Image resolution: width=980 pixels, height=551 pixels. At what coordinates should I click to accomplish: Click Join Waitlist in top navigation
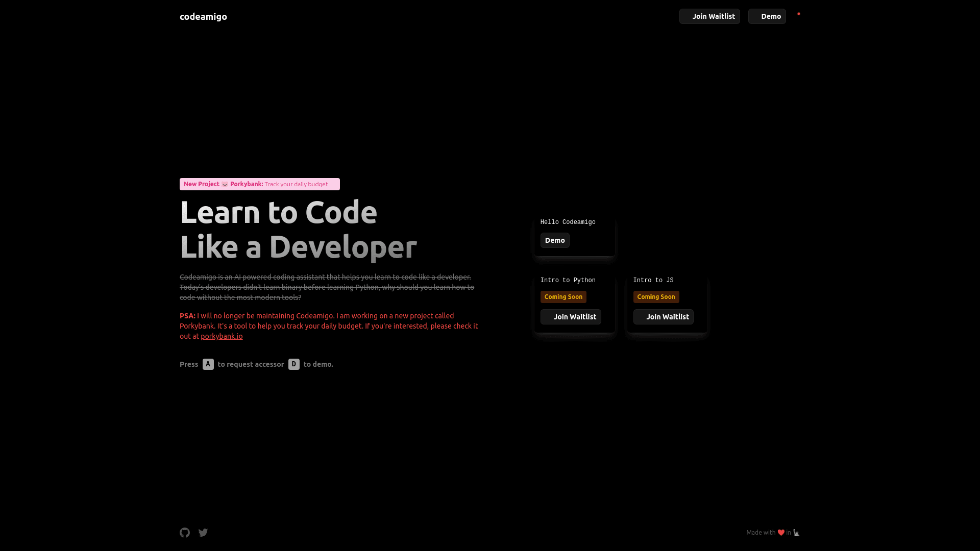(x=709, y=16)
